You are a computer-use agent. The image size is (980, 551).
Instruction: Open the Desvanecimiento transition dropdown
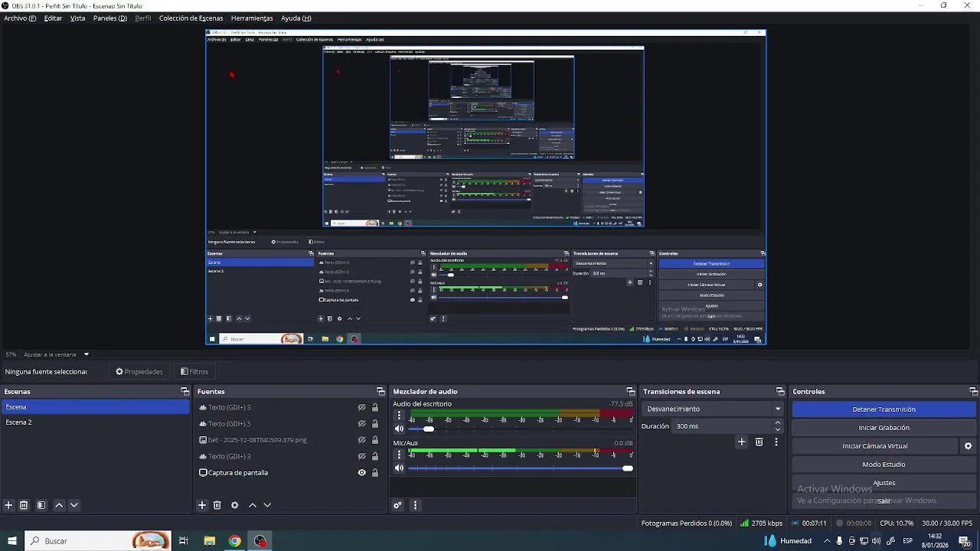[713, 409]
